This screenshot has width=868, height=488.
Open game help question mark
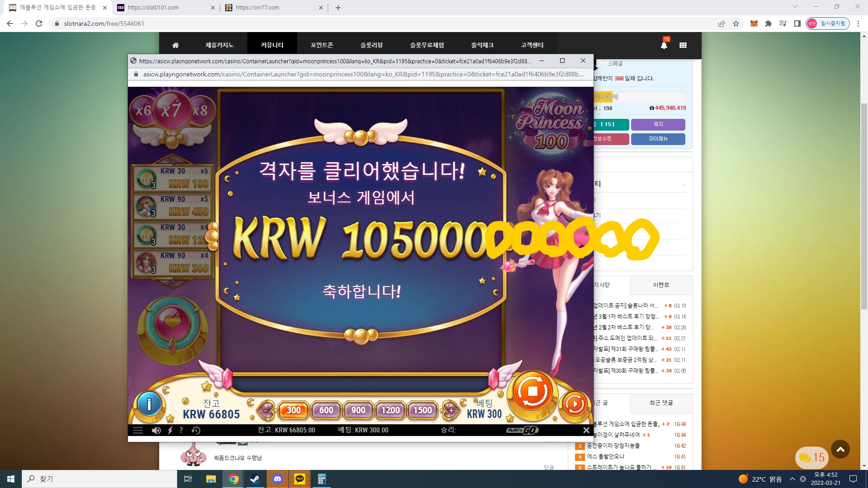[181, 430]
